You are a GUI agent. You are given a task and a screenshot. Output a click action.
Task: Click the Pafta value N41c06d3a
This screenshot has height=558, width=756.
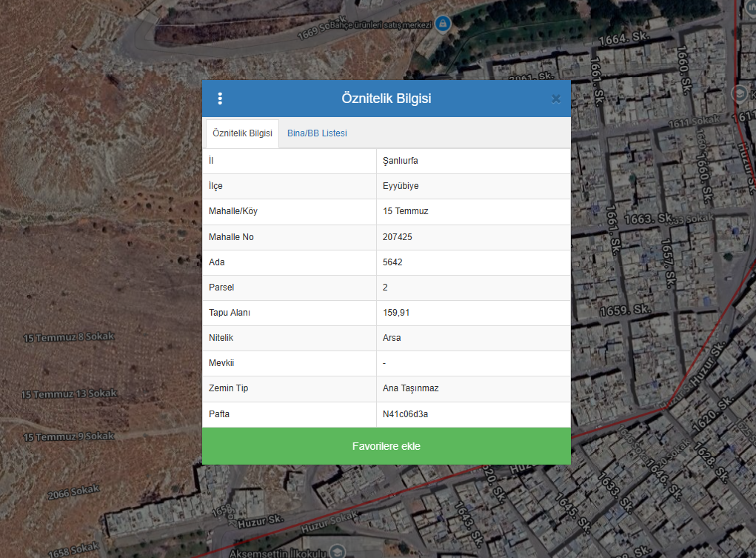click(405, 414)
